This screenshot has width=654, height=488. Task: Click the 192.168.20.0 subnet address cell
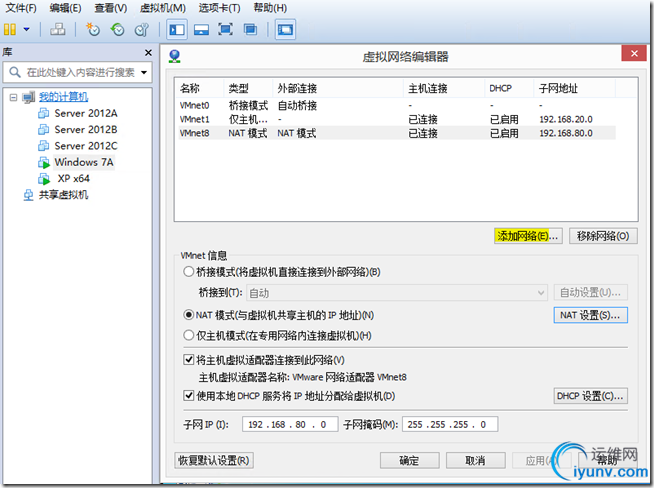pos(566,119)
